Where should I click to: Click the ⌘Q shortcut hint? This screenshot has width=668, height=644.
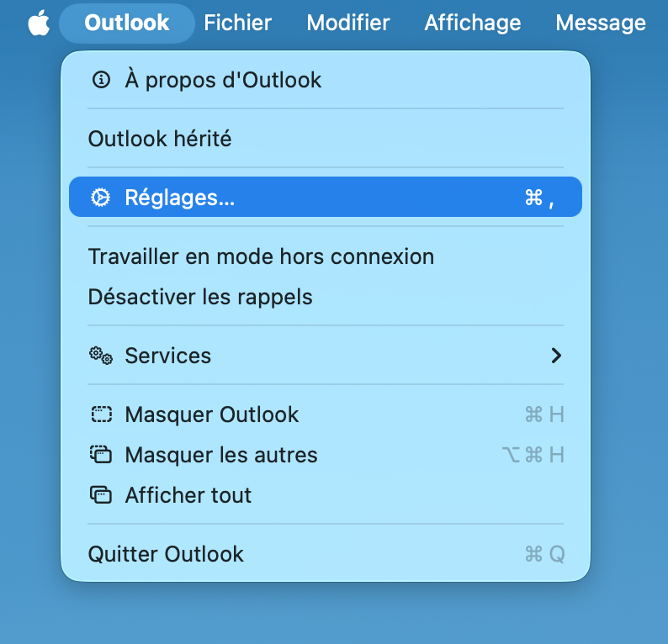tap(545, 554)
